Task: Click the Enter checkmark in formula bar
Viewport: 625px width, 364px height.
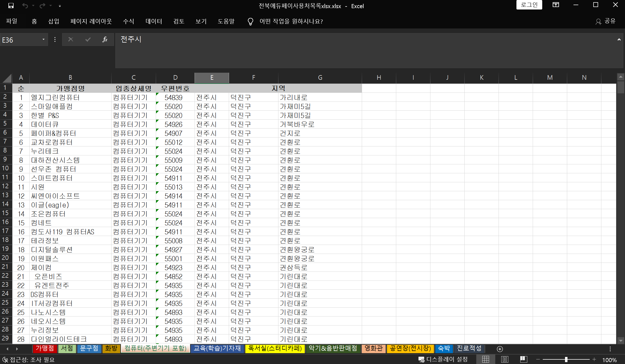Action: pyautogui.click(x=88, y=40)
